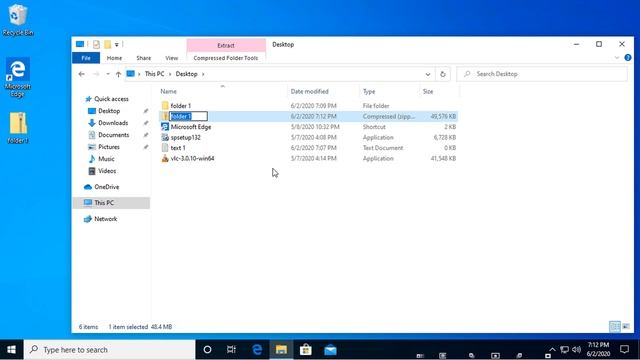This screenshot has height=360, width=640.
Task: Open Microsoft Store from taskbar
Action: pyautogui.click(x=306, y=350)
